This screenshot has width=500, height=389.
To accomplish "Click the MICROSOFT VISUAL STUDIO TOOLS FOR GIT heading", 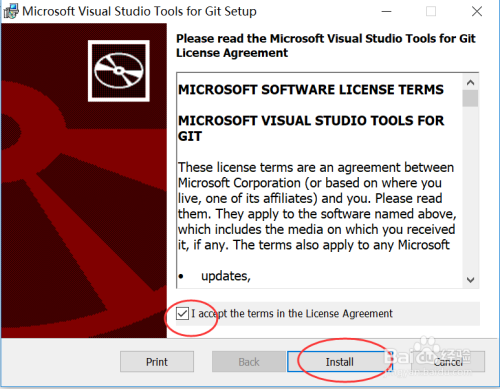I will click(x=311, y=128).
